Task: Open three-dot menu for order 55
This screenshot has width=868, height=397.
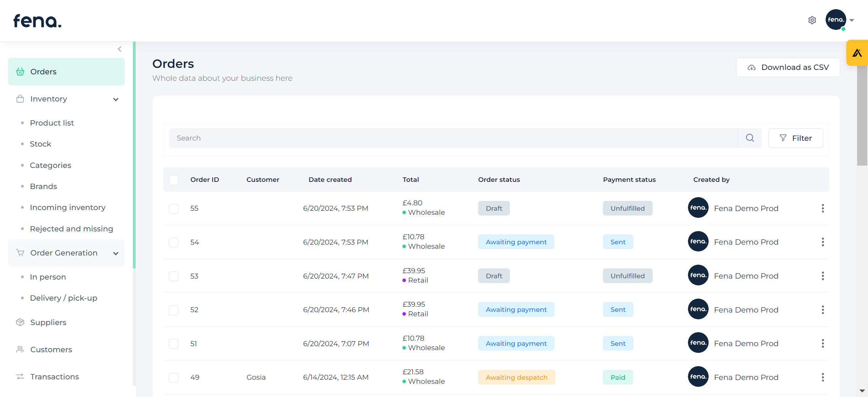Action: pyautogui.click(x=823, y=208)
